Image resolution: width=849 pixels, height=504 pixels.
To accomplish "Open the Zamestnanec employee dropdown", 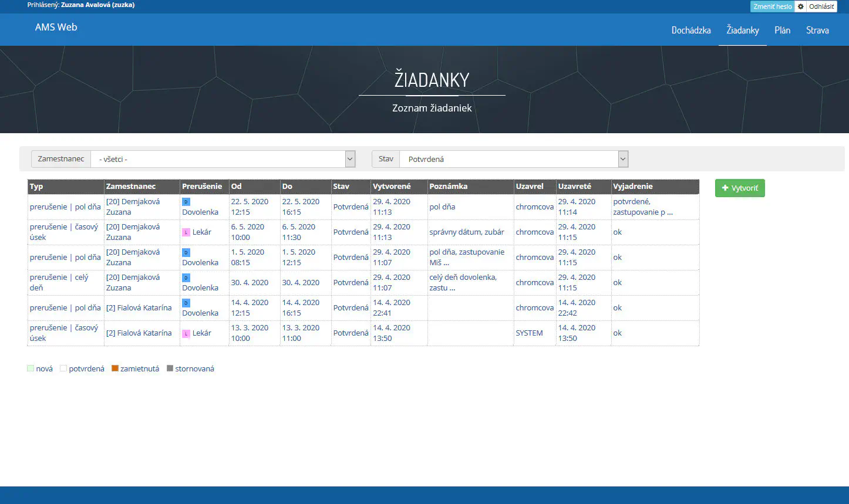I will [x=223, y=159].
